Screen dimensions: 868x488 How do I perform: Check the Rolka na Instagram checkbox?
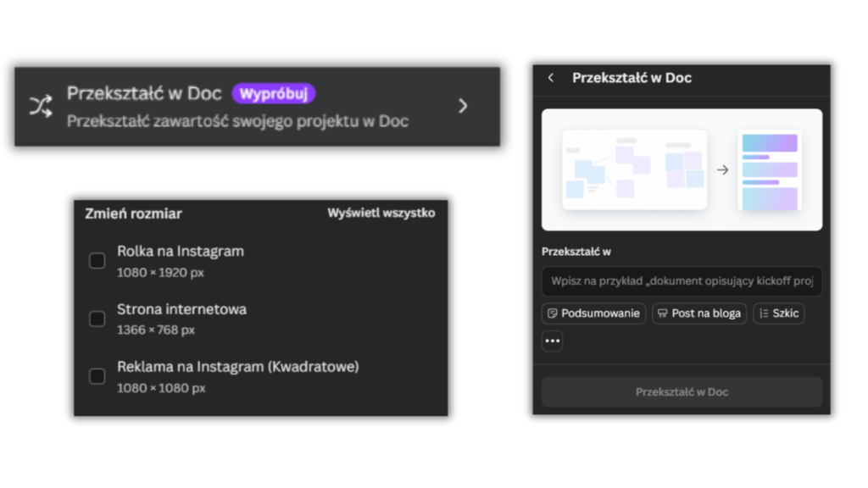pos(97,261)
